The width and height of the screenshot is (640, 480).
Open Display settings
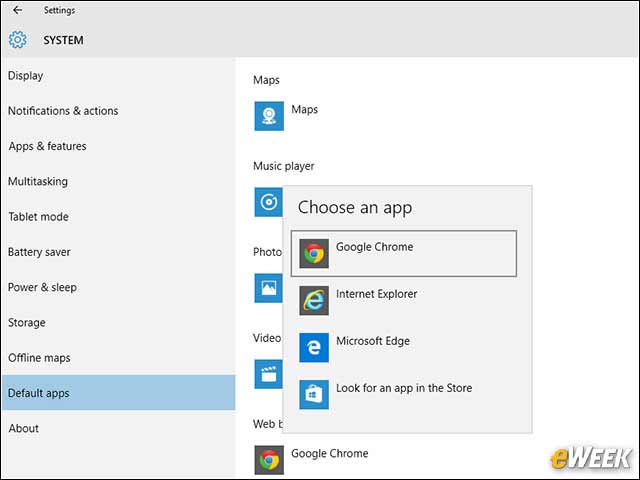118,76
